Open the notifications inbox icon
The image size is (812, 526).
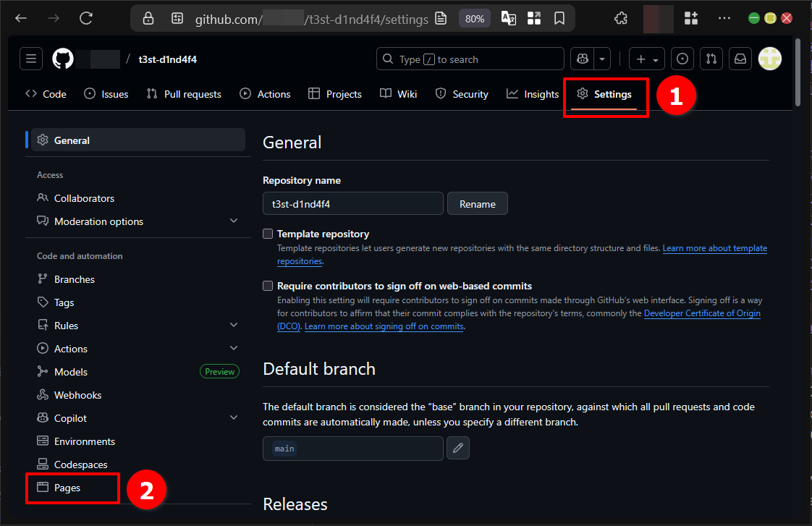click(740, 59)
